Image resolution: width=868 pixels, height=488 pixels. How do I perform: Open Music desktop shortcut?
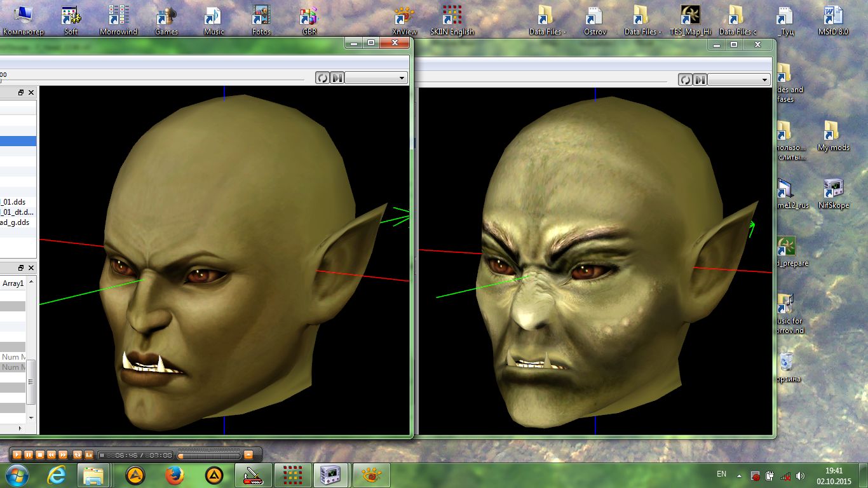click(214, 19)
